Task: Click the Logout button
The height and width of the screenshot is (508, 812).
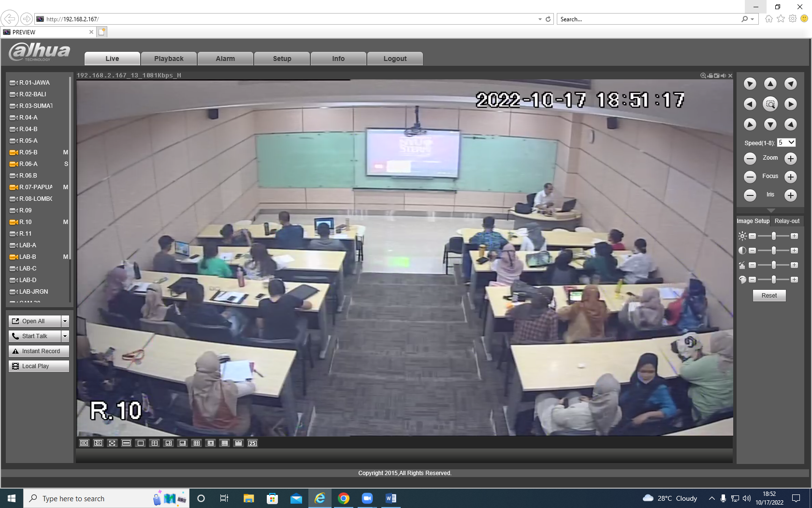Action: 395,59
